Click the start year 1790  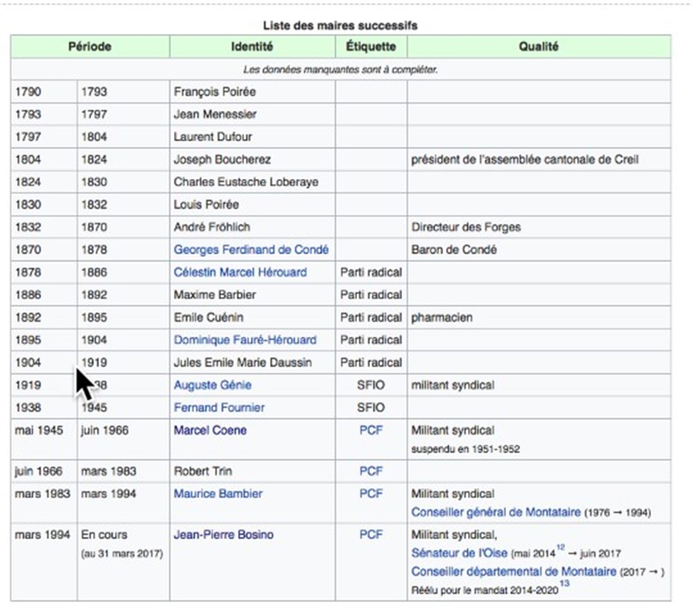point(28,92)
